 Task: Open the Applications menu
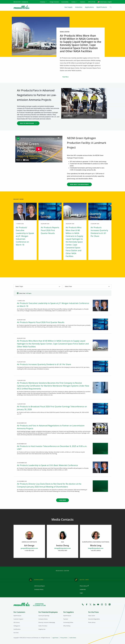point(89,7)
